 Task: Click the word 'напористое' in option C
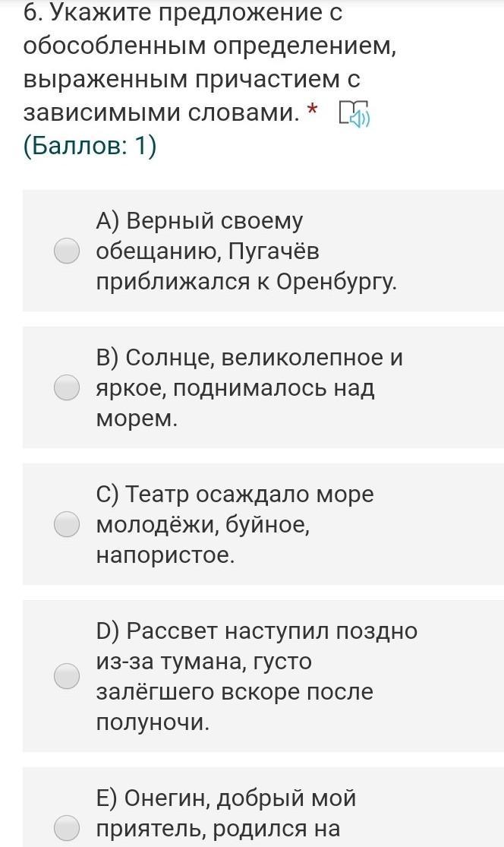click(165, 555)
